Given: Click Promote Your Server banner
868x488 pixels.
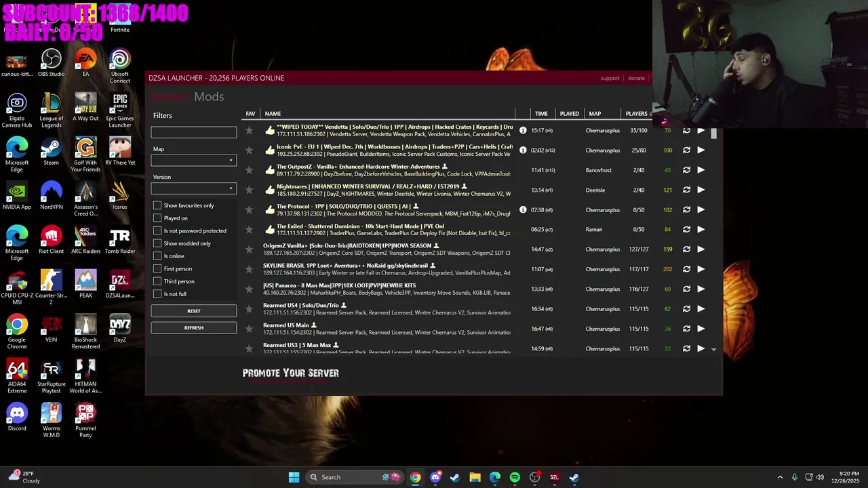Looking at the screenshot, I should point(291,373).
